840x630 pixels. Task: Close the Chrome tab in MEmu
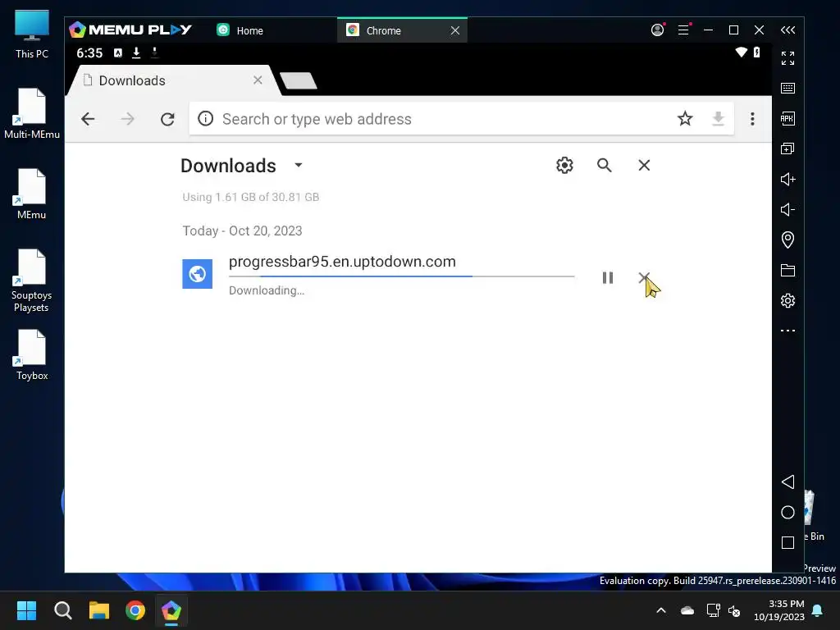tap(455, 30)
